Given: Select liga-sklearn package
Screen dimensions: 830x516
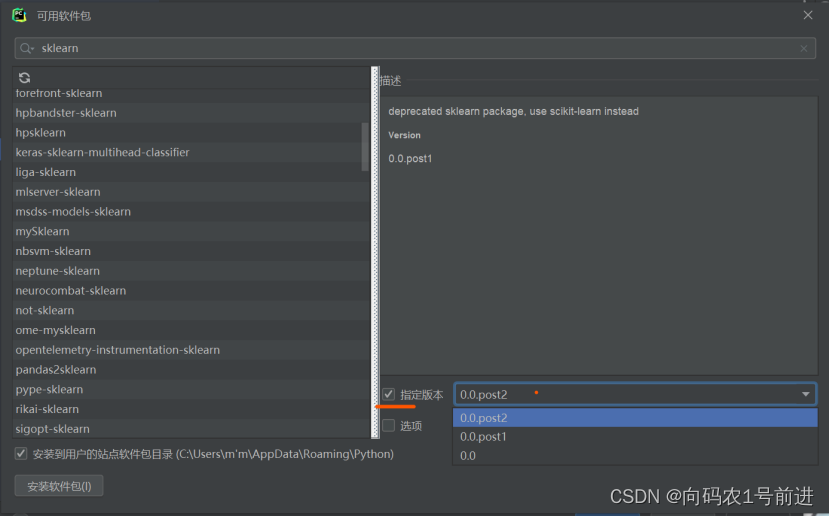Looking at the screenshot, I should tap(191, 172).
